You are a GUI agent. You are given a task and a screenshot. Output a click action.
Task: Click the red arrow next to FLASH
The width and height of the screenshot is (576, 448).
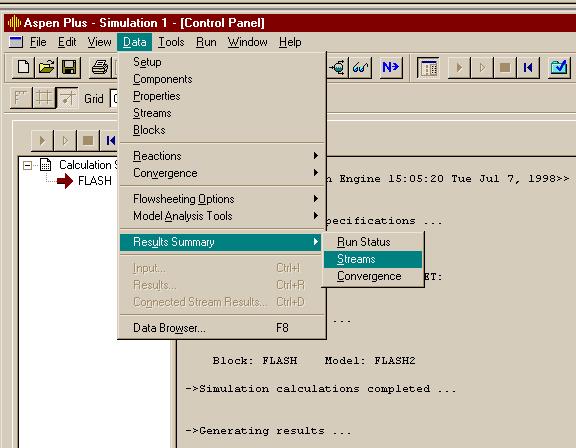coord(65,181)
